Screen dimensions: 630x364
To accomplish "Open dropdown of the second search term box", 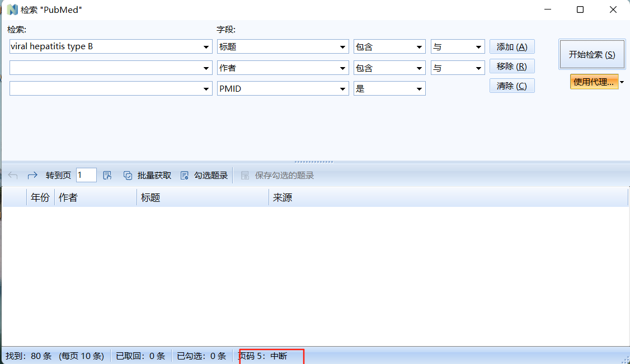I will click(x=206, y=68).
